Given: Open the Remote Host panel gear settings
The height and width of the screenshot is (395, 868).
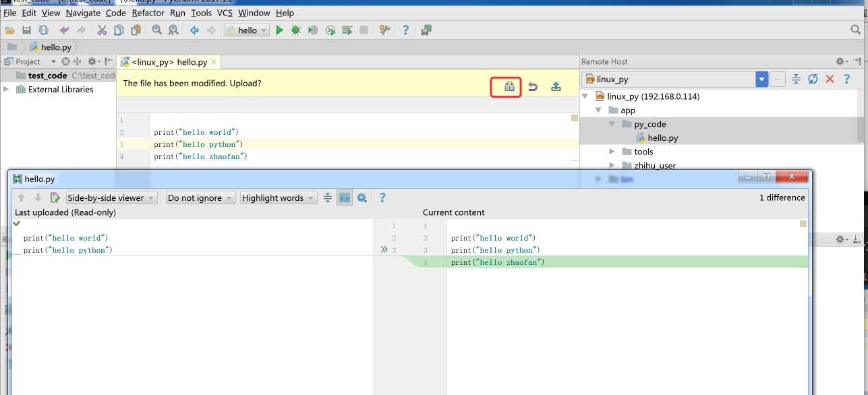Looking at the screenshot, I should coord(841,61).
